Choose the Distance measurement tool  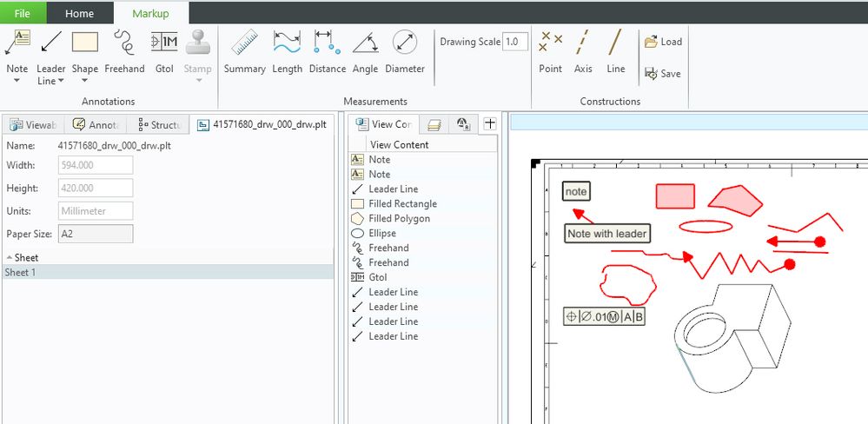pyautogui.click(x=327, y=51)
